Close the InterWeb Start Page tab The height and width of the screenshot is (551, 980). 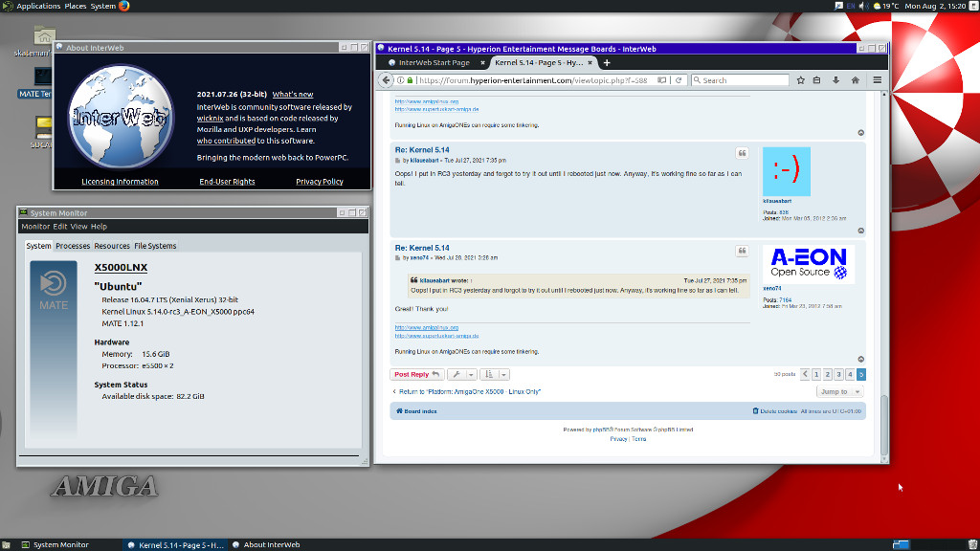[482, 62]
